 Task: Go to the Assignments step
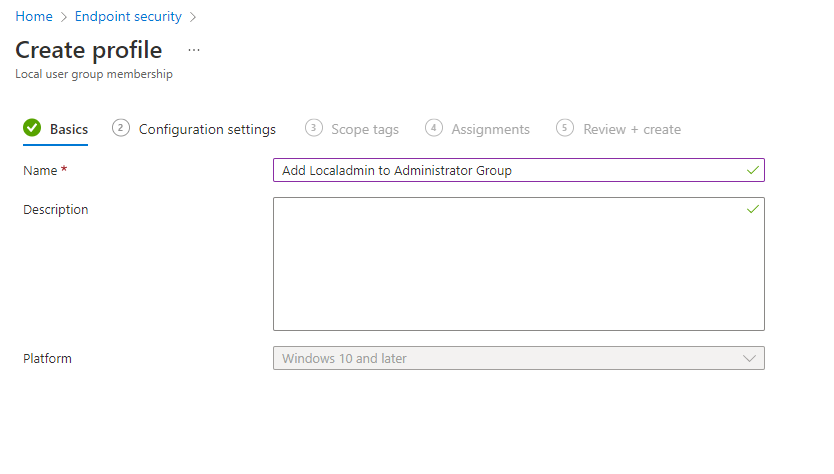(x=490, y=129)
